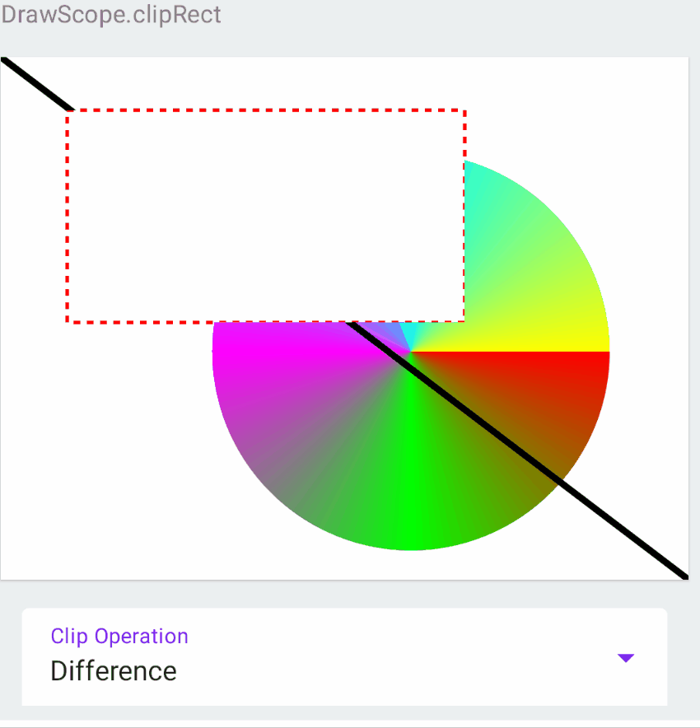The image size is (700, 728).
Task: Click the green sector of the color wheel
Action: pos(412,494)
